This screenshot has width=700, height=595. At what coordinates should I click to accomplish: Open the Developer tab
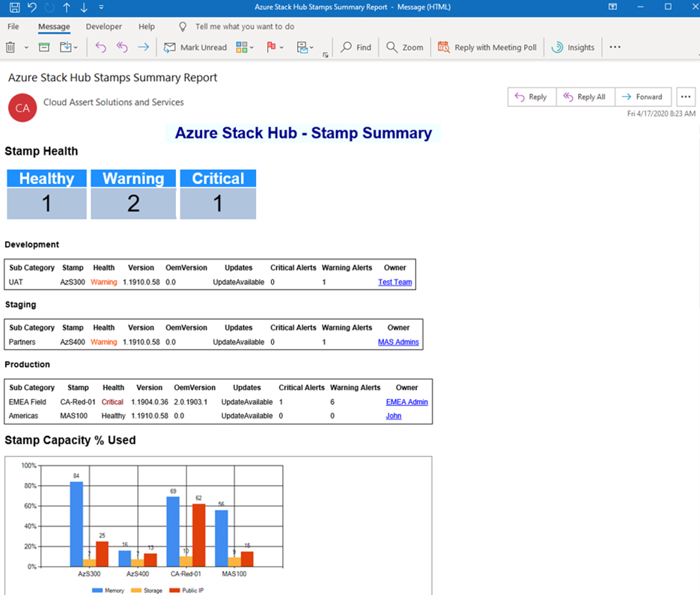click(x=103, y=27)
